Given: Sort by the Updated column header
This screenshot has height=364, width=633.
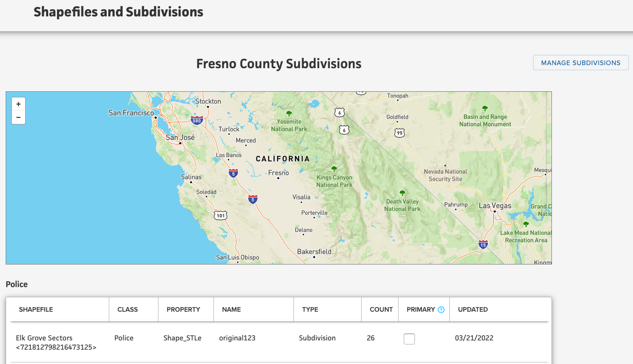Looking at the screenshot, I should pyautogui.click(x=472, y=310).
